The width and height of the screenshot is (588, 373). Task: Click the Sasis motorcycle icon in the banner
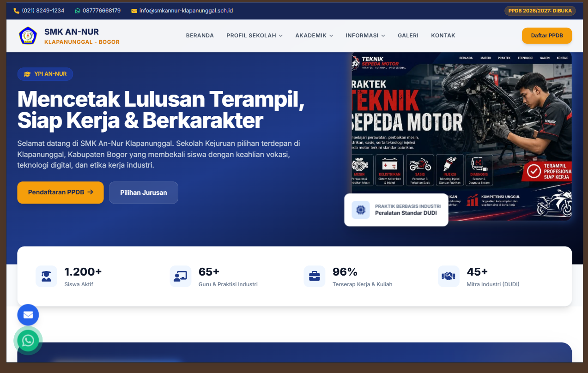coord(420,165)
